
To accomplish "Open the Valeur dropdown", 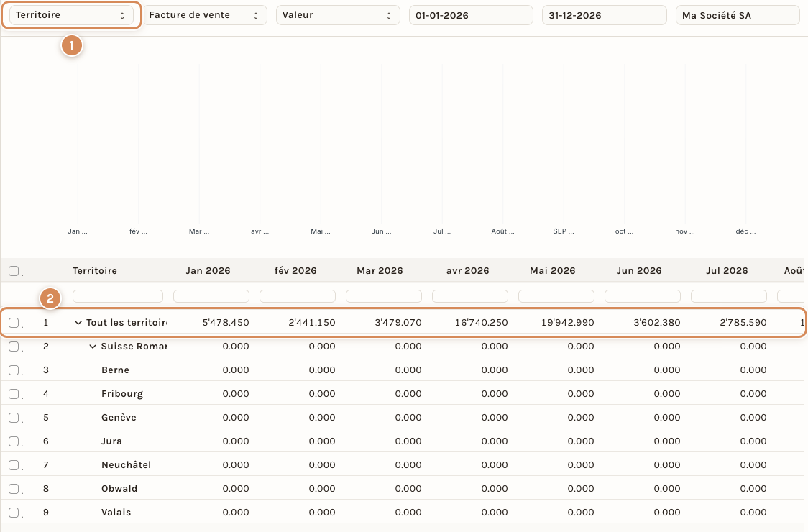I will (338, 15).
